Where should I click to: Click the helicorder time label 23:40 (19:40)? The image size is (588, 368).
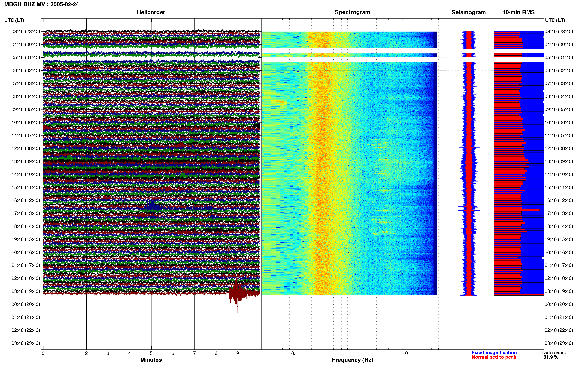tap(26, 291)
